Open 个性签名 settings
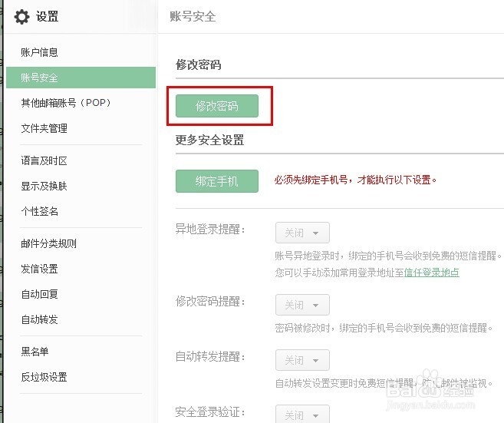504x423 pixels. click(39, 211)
